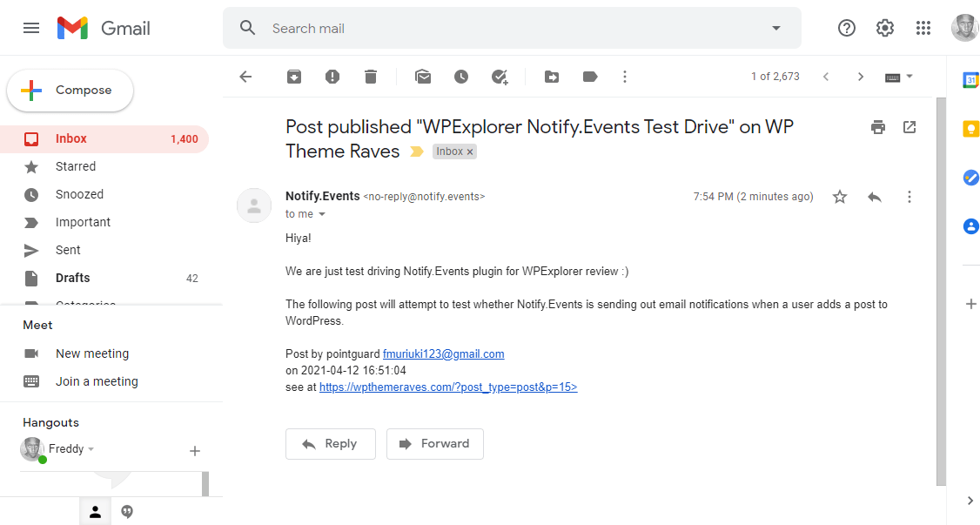Archive this email
Viewport: 980px width, 525px height.
click(x=294, y=77)
